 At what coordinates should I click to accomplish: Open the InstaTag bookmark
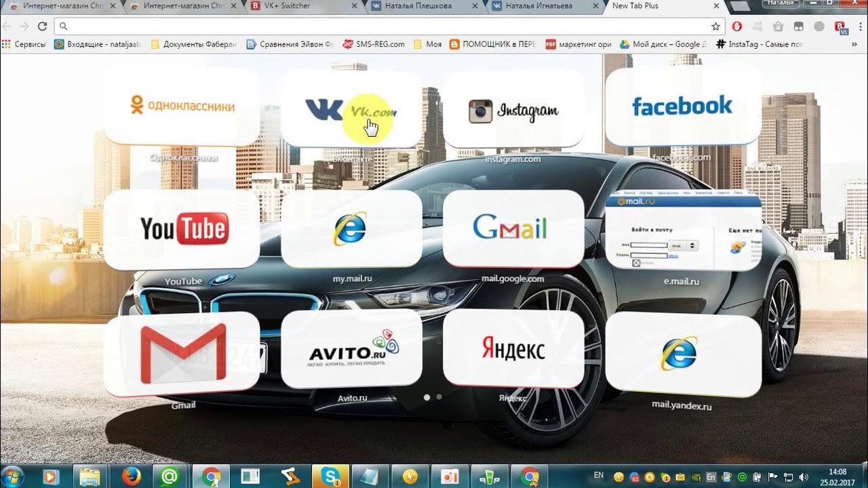(x=759, y=44)
